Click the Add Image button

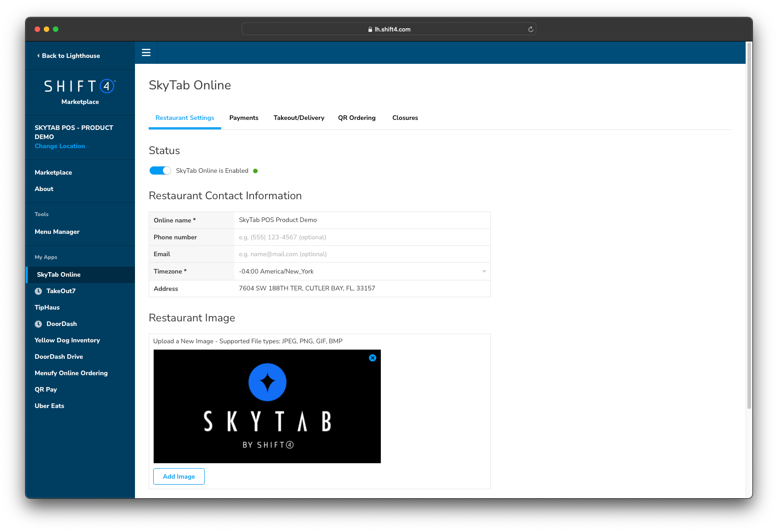pyautogui.click(x=179, y=476)
